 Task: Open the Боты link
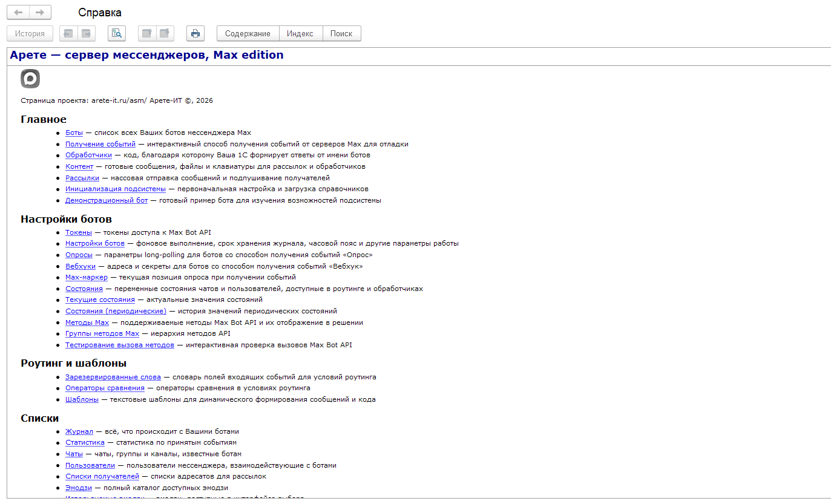[x=74, y=133]
